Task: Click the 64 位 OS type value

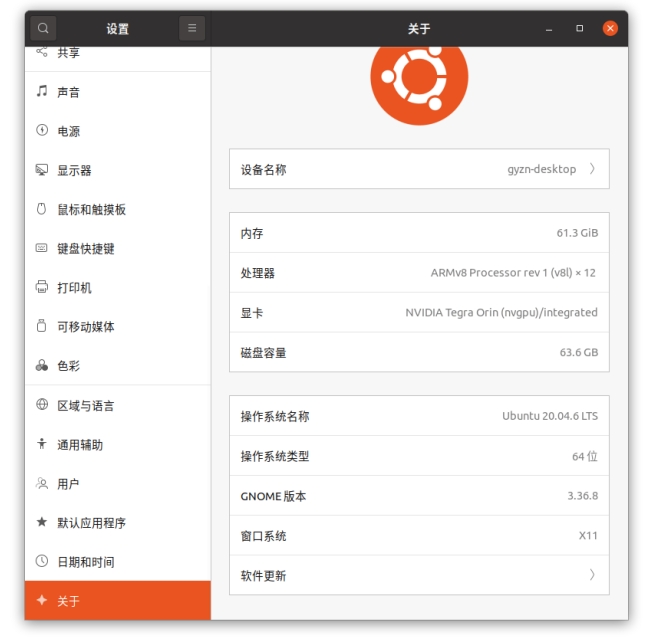Action: [x=585, y=456]
